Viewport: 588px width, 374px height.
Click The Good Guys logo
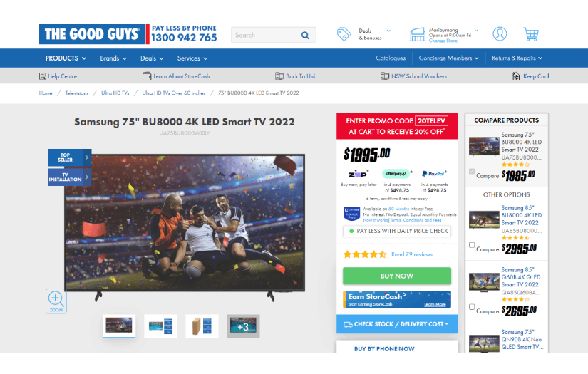[x=92, y=34]
